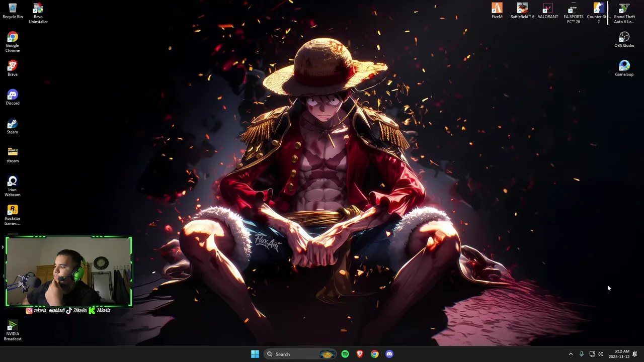Image resolution: width=644 pixels, height=362 pixels.
Task: Select the EA SPORTS FC 26 shortcut
Action: point(573,13)
